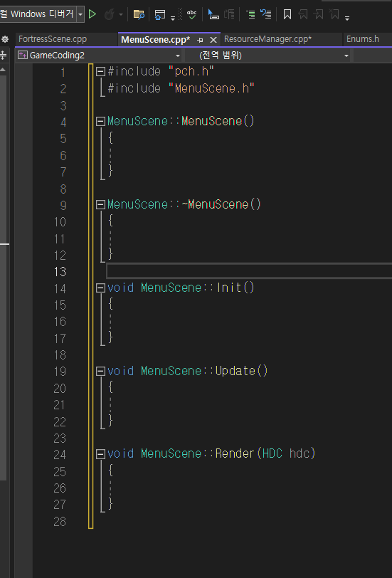Click the void keyword on line 14

(120, 288)
